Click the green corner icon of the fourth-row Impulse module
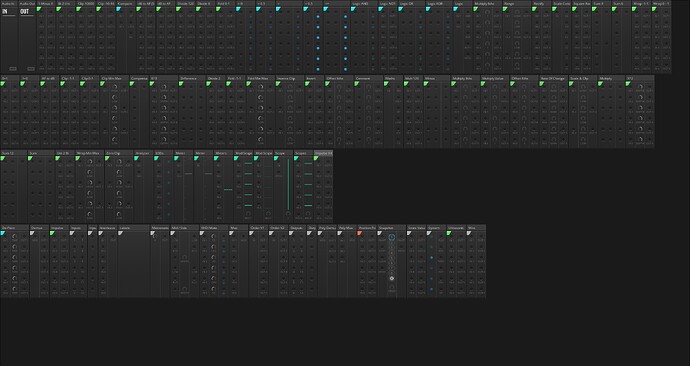 click(x=52, y=233)
